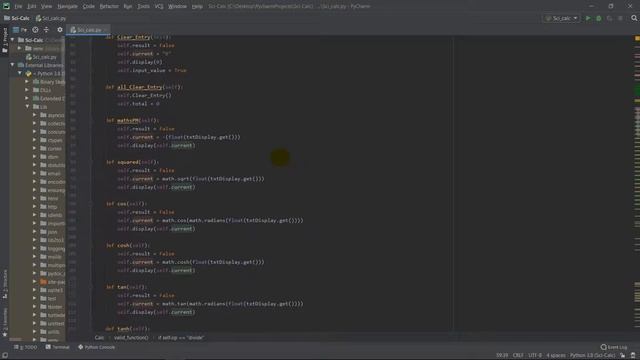640x360 pixels.
Task: Select the site-packages folder in project tree
Action: 53,282
